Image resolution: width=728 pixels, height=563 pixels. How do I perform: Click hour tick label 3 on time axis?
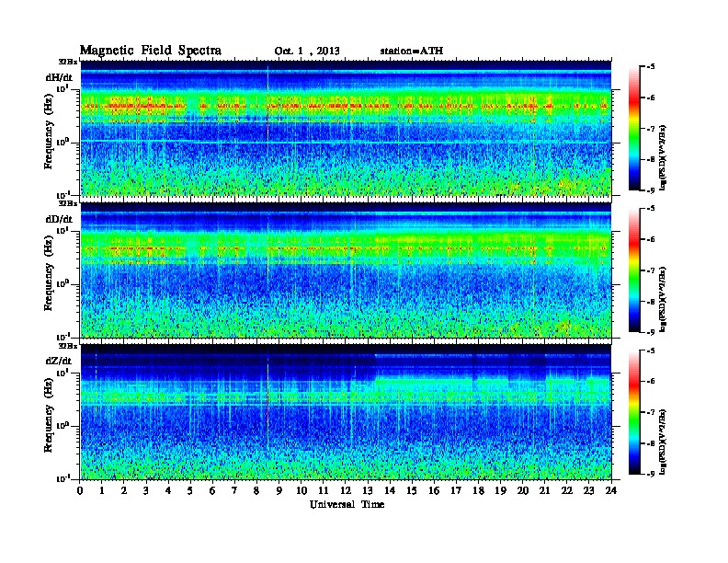[146, 490]
